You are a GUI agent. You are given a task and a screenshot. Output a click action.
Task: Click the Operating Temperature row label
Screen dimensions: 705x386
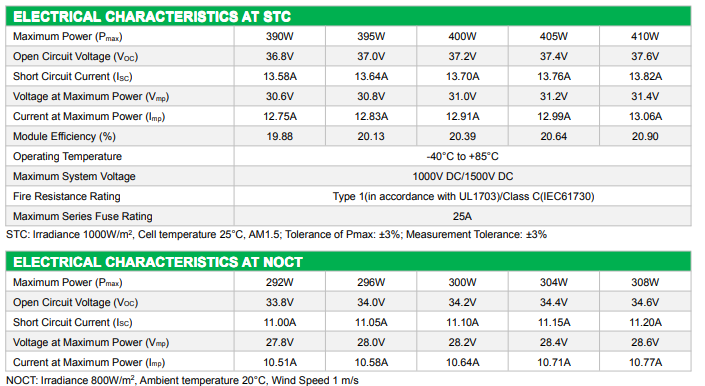67,156
